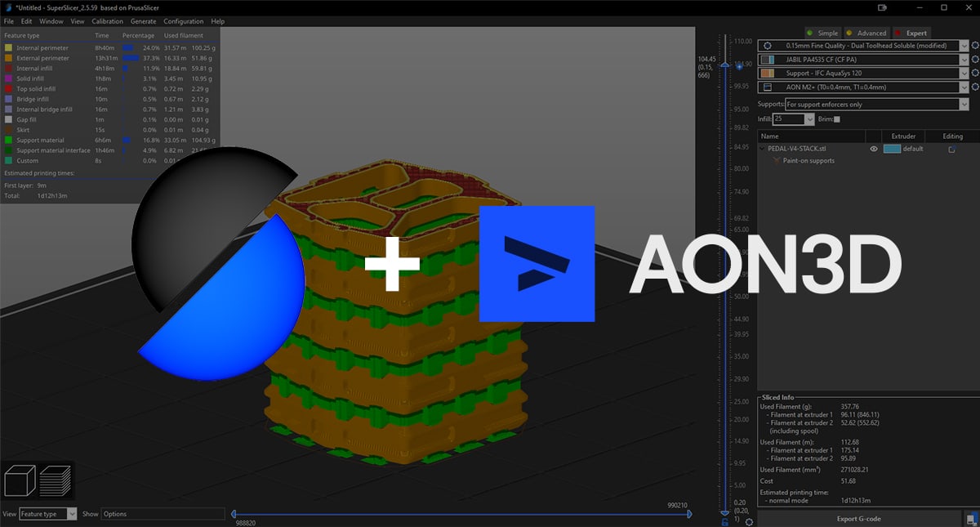Open print settings gear for 0.15mm Fine Quality
Image resolution: width=980 pixels, height=527 pixels.
976,46
